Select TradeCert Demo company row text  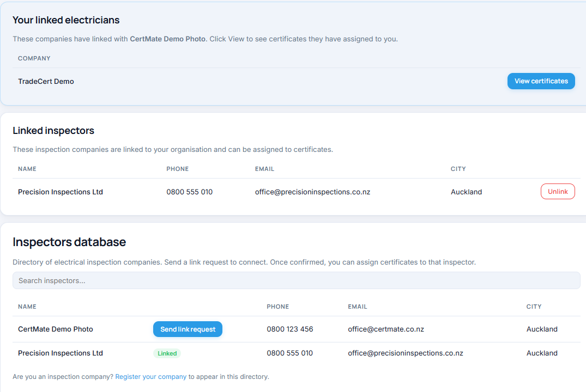(x=46, y=81)
